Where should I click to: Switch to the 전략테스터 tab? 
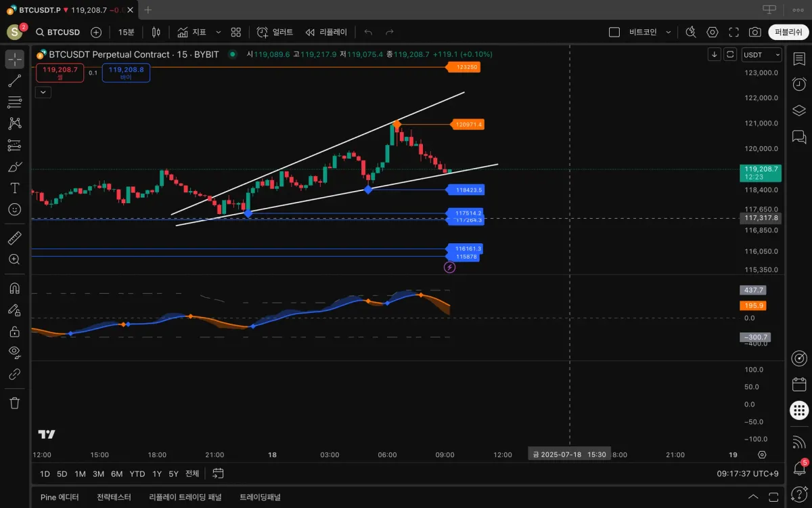114,497
